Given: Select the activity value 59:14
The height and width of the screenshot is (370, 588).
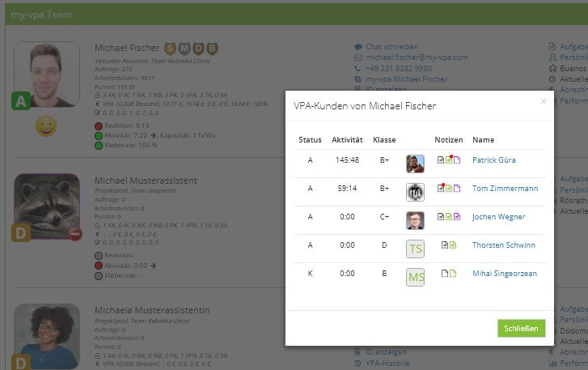Looking at the screenshot, I should 347,189.
